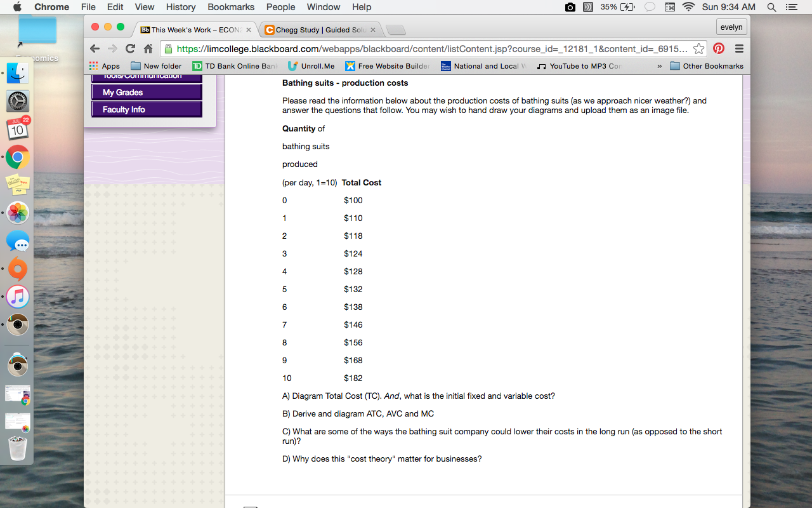Open System Preferences from the Dock
Screen dimensions: 812x508
click(18, 101)
